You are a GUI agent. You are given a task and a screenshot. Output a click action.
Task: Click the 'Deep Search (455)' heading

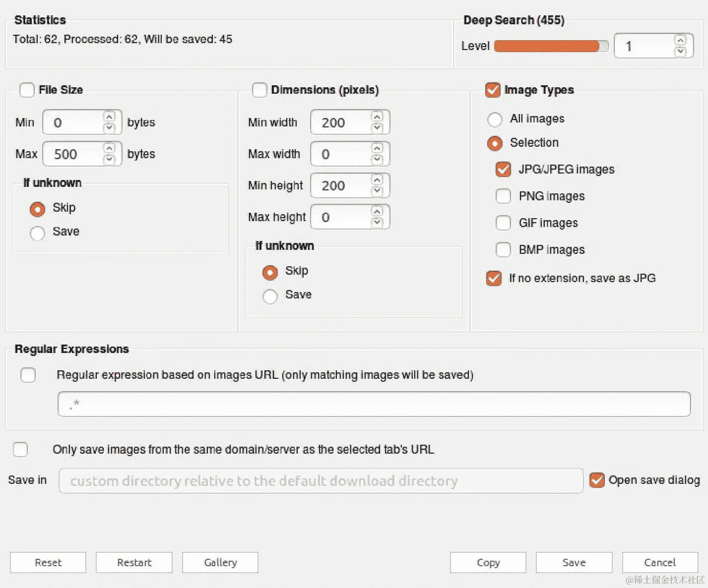(x=514, y=20)
